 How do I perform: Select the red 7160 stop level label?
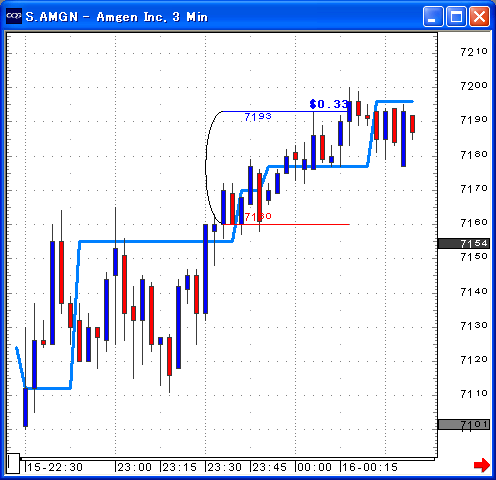coord(258,217)
